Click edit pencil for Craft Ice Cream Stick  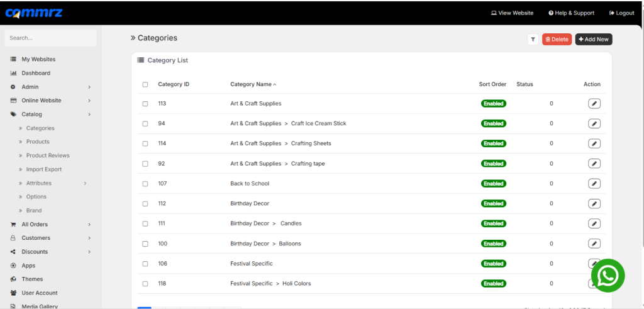pos(594,123)
